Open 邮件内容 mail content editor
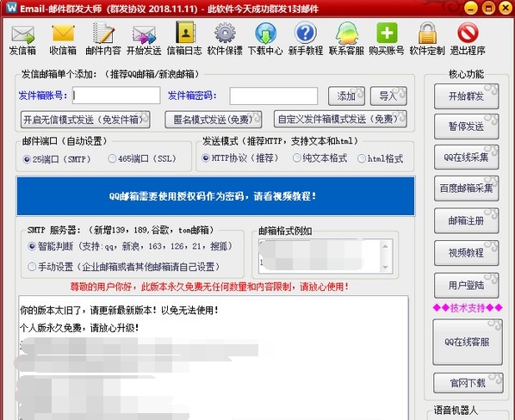The height and width of the screenshot is (420, 515). click(x=103, y=39)
